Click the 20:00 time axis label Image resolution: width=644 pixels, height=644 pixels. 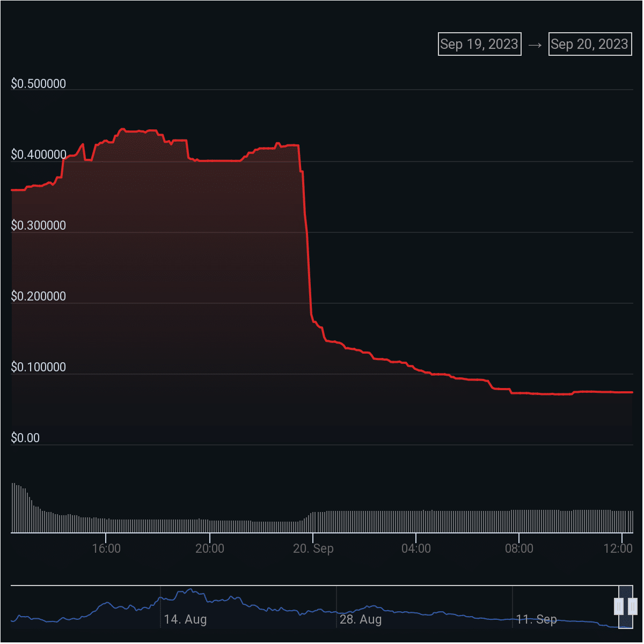210,548
